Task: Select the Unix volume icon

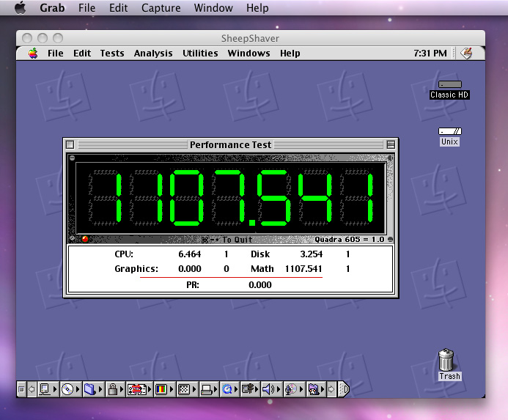Action: click(x=449, y=131)
